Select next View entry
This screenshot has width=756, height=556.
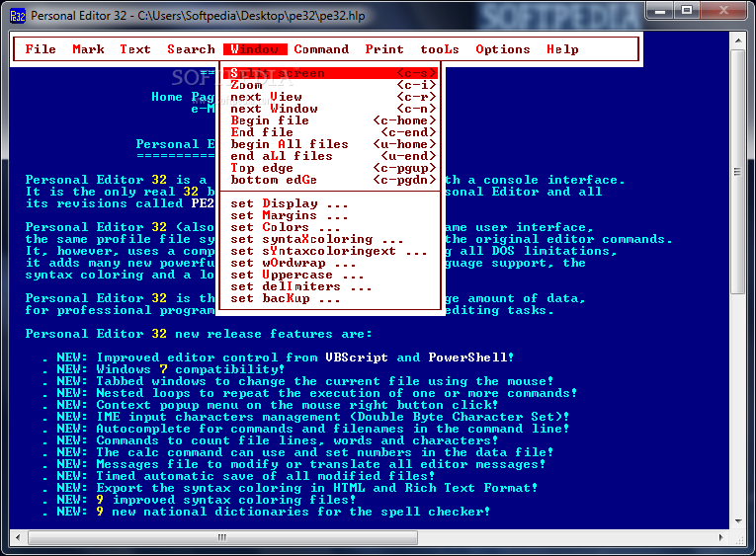(330, 97)
